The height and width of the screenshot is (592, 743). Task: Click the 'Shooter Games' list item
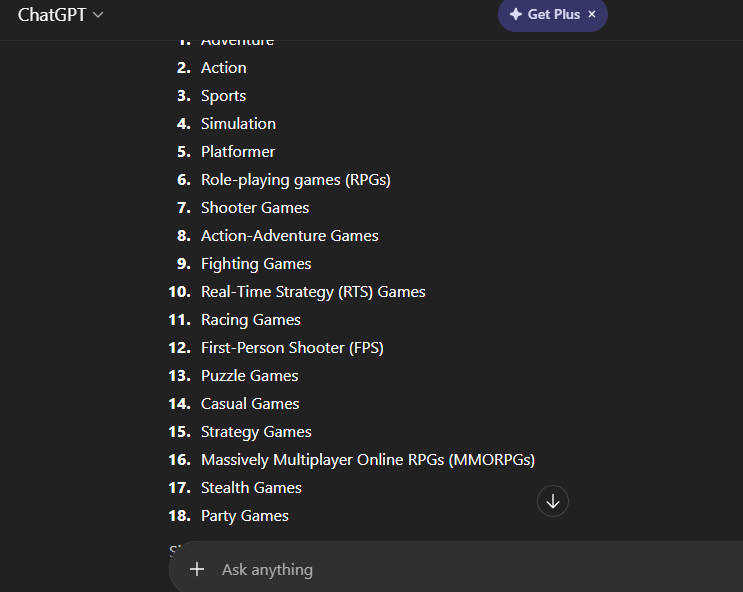click(255, 208)
